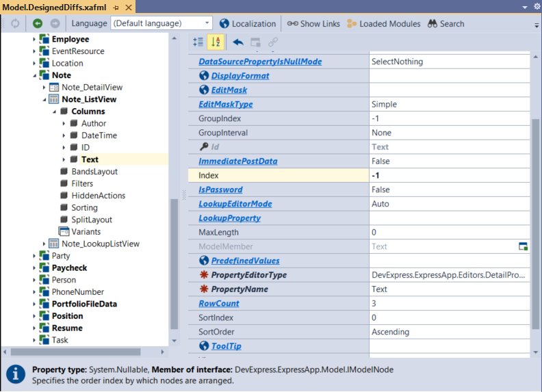Image resolution: width=542 pixels, height=392 pixels.
Task: Expand the EventResource node
Action: (x=34, y=51)
